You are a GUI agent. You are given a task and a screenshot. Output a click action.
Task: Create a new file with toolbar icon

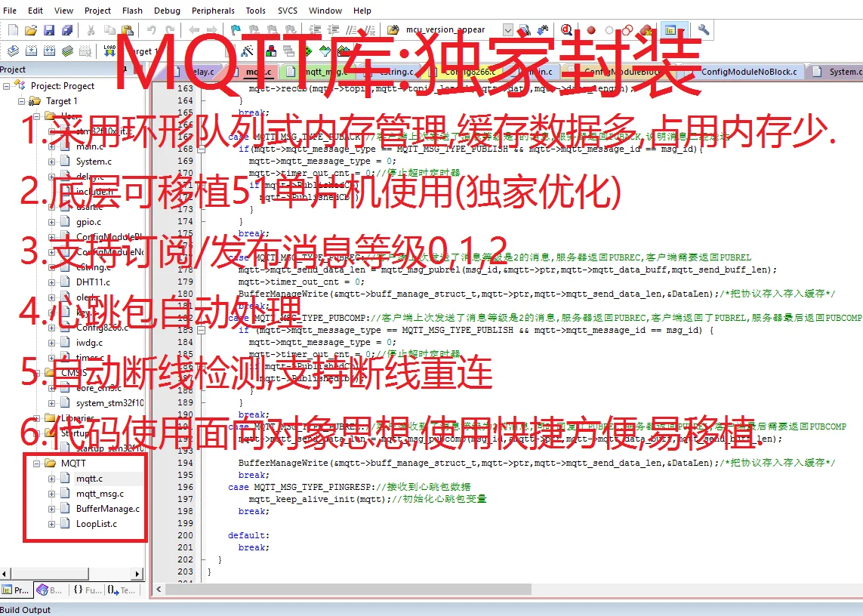[13, 29]
